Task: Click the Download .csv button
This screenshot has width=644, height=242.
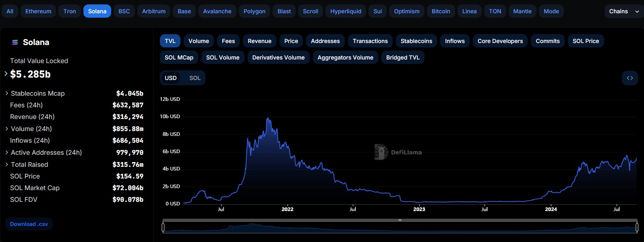Action: [29, 224]
